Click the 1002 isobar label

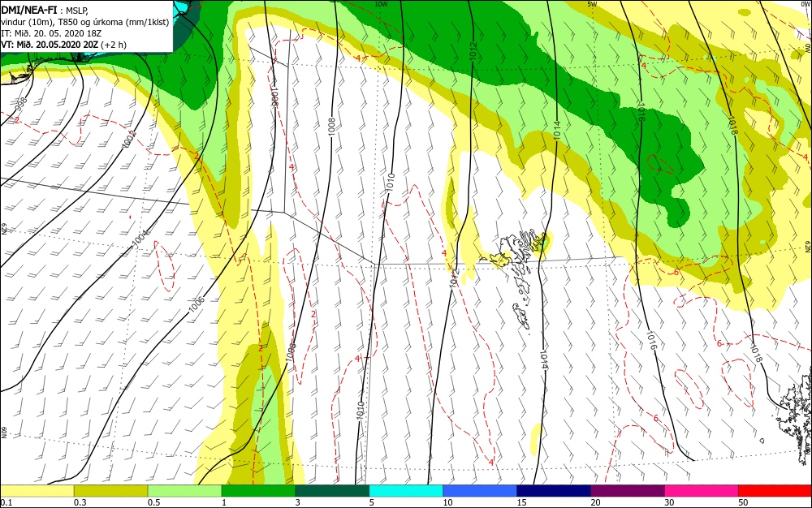pos(129,139)
